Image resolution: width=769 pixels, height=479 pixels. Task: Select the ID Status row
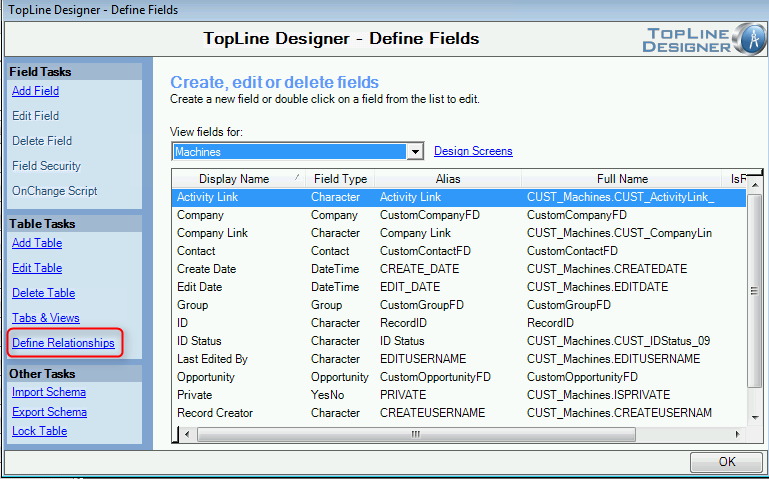pyautogui.click(x=459, y=341)
